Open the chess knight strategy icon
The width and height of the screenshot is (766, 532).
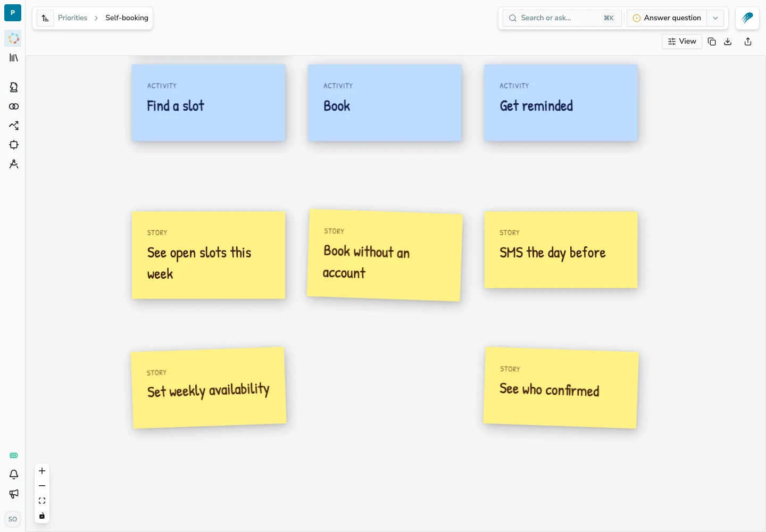pyautogui.click(x=14, y=87)
